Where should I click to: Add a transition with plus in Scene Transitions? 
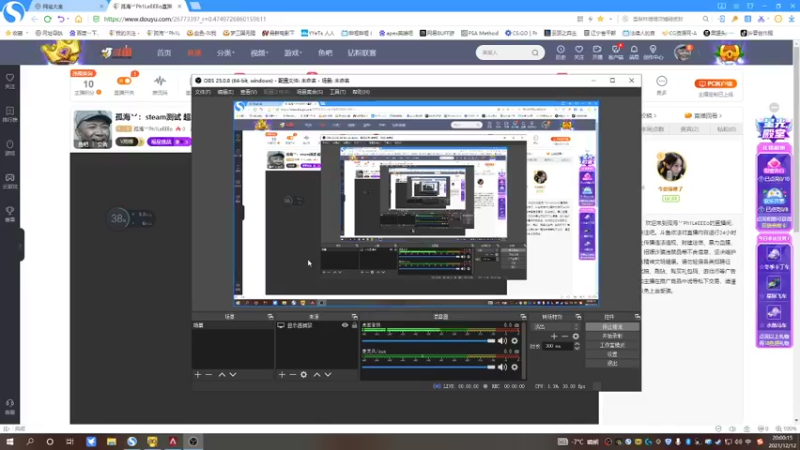click(554, 336)
